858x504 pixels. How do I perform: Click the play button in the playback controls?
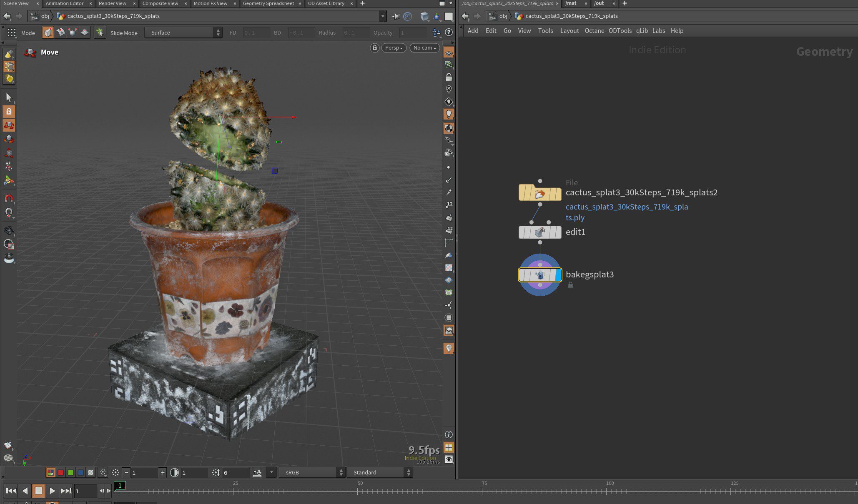[x=52, y=491]
